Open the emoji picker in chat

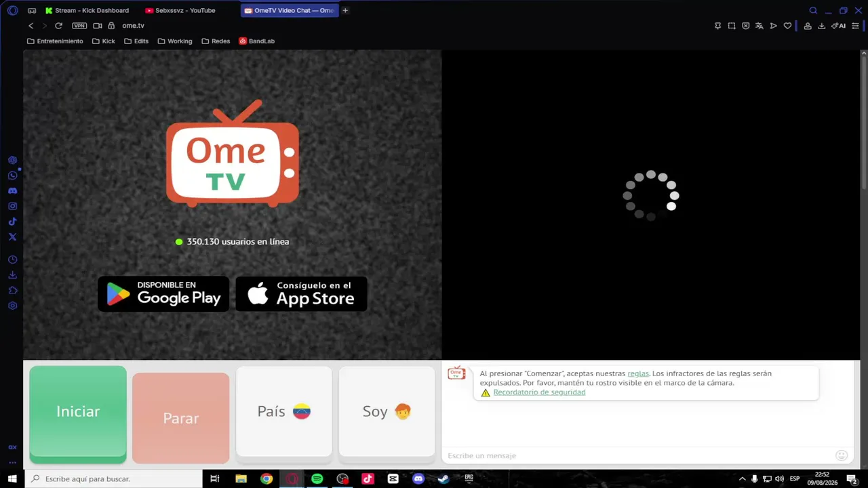pyautogui.click(x=842, y=455)
